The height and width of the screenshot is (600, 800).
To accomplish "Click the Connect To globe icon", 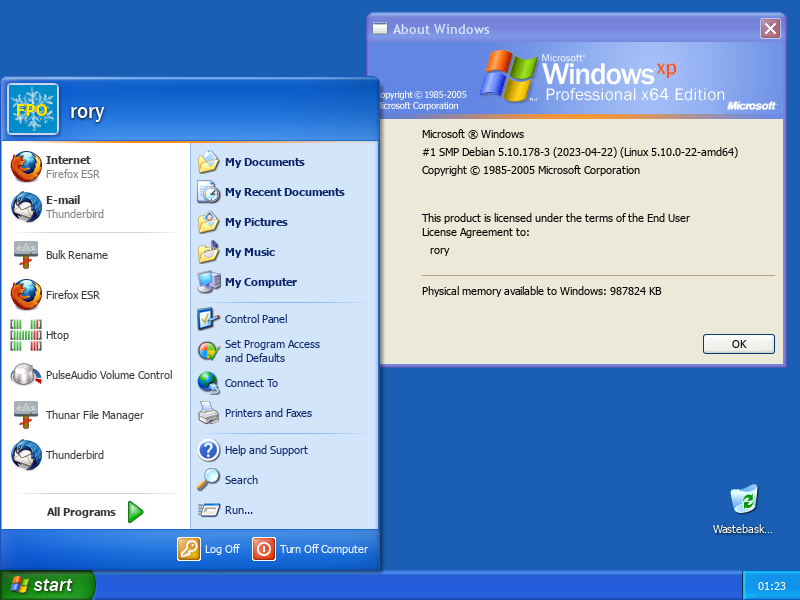I will coord(209,383).
